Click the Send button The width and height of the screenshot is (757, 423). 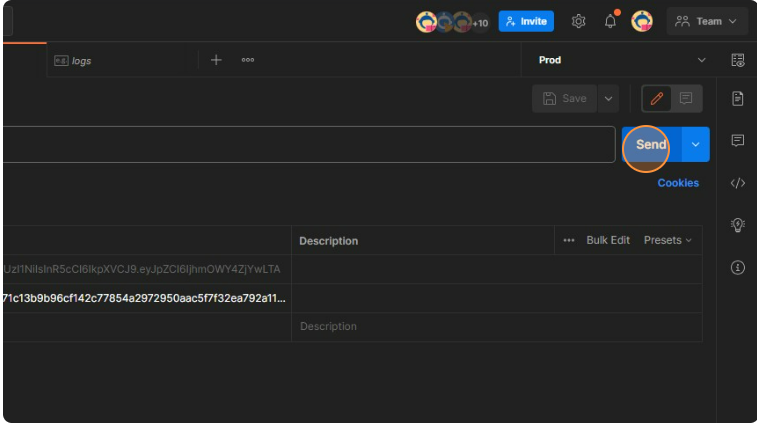[651, 145]
